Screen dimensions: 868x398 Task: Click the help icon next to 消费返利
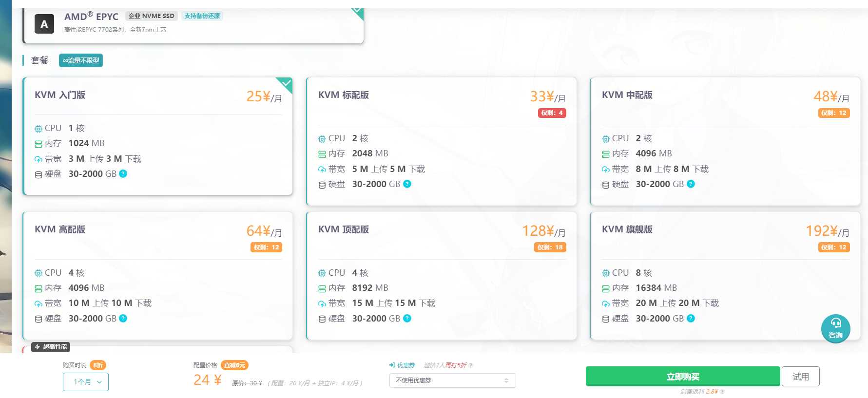click(x=722, y=392)
